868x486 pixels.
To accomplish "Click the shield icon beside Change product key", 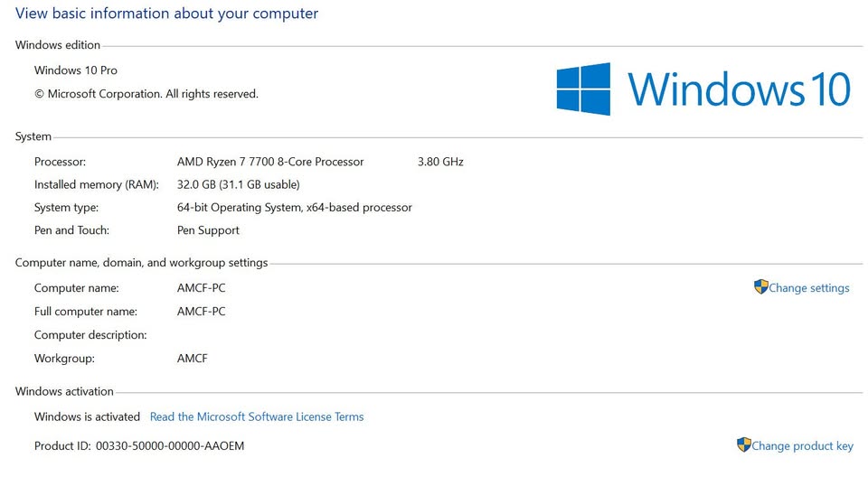I will tap(744, 444).
